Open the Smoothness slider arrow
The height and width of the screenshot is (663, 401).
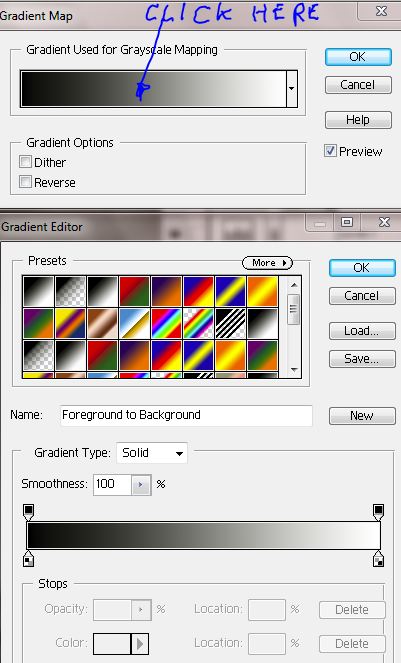[141, 485]
